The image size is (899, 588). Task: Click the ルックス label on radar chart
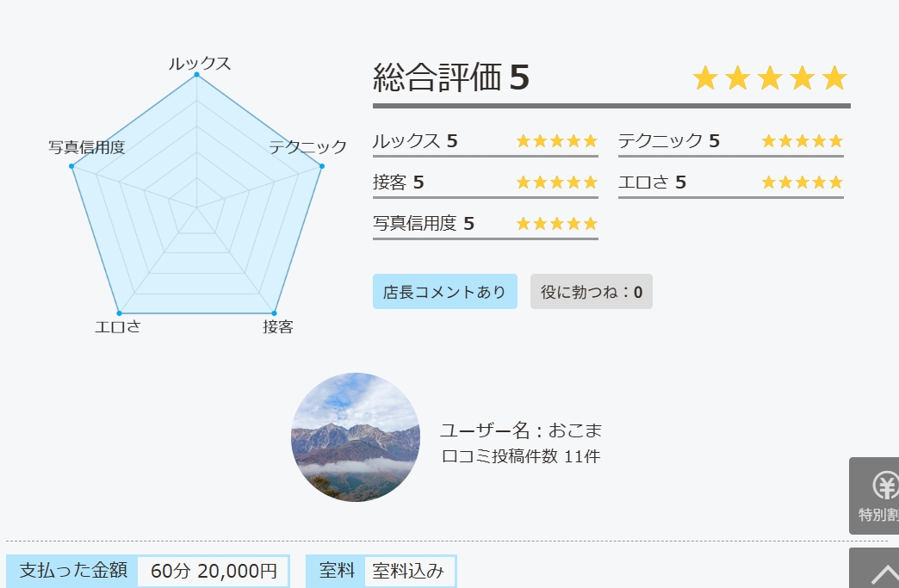[x=199, y=64]
